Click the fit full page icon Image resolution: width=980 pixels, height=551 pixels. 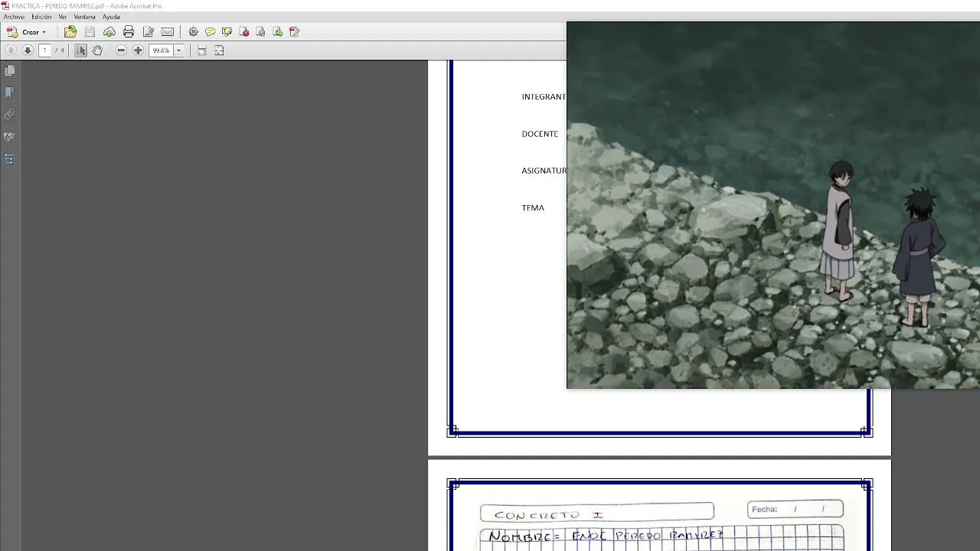(x=219, y=51)
